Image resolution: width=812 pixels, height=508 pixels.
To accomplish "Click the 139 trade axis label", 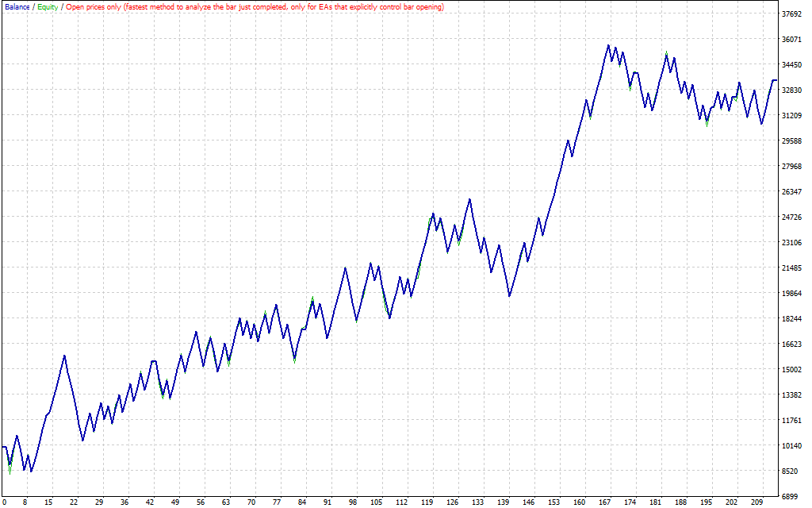I will tap(504, 502).
